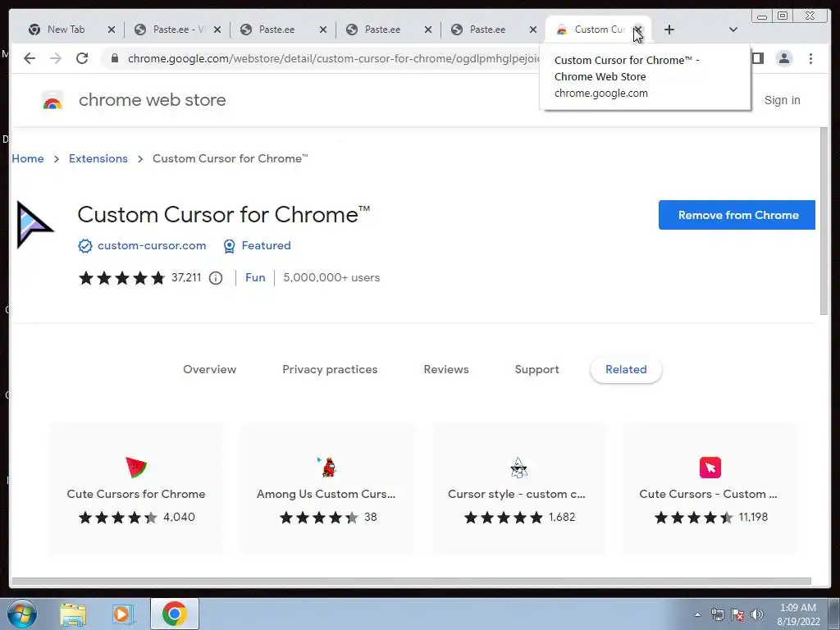Open the Chrome three-dot menu

coord(810,58)
